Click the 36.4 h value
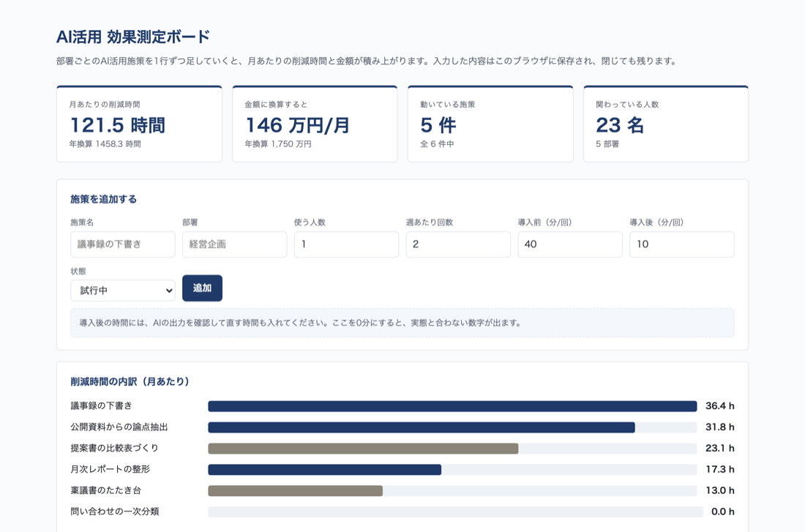 tap(720, 406)
